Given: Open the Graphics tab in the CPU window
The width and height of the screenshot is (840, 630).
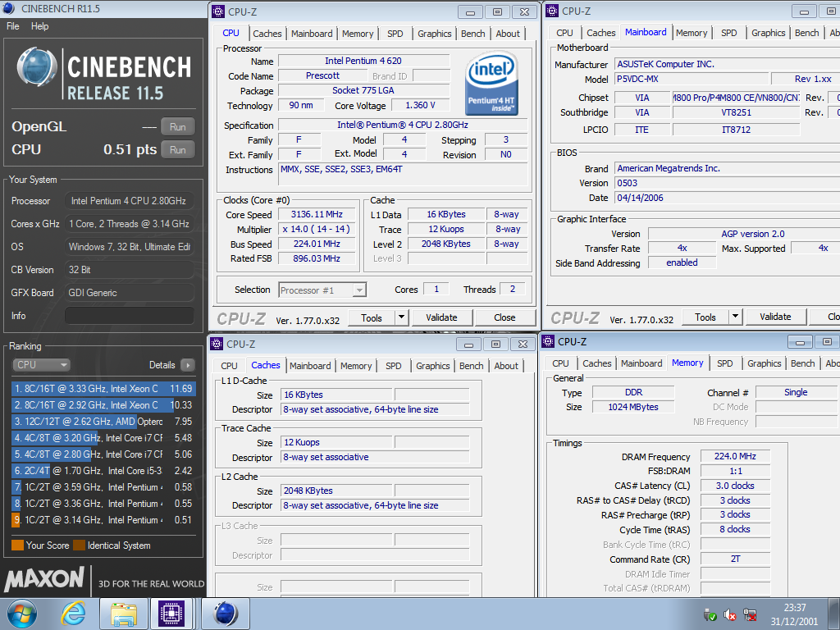Looking at the screenshot, I should pyautogui.click(x=435, y=33).
